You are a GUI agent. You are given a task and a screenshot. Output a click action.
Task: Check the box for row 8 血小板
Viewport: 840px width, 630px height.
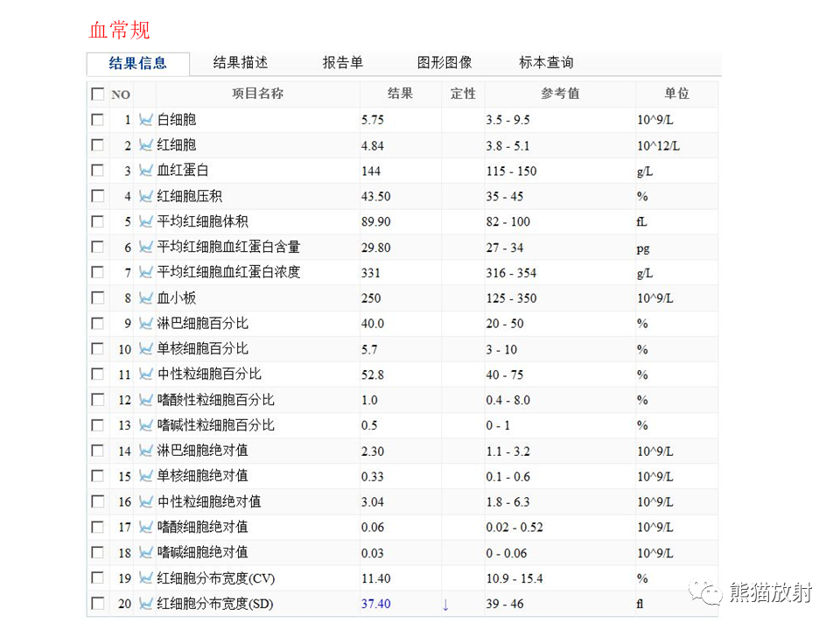(x=97, y=297)
